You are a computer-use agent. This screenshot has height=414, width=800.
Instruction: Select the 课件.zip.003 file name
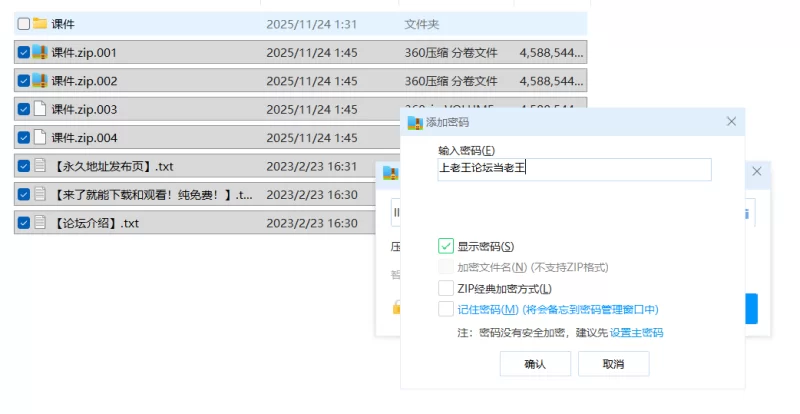click(84, 109)
